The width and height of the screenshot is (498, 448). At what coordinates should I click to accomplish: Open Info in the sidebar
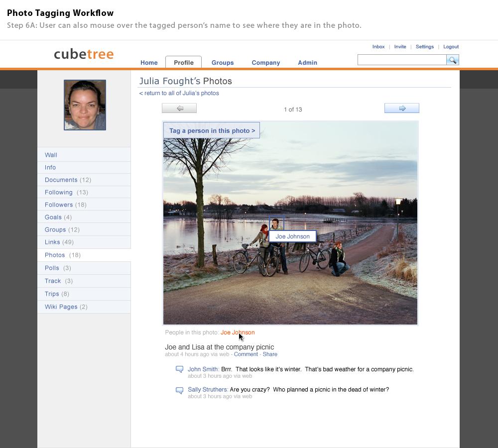coord(84,167)
